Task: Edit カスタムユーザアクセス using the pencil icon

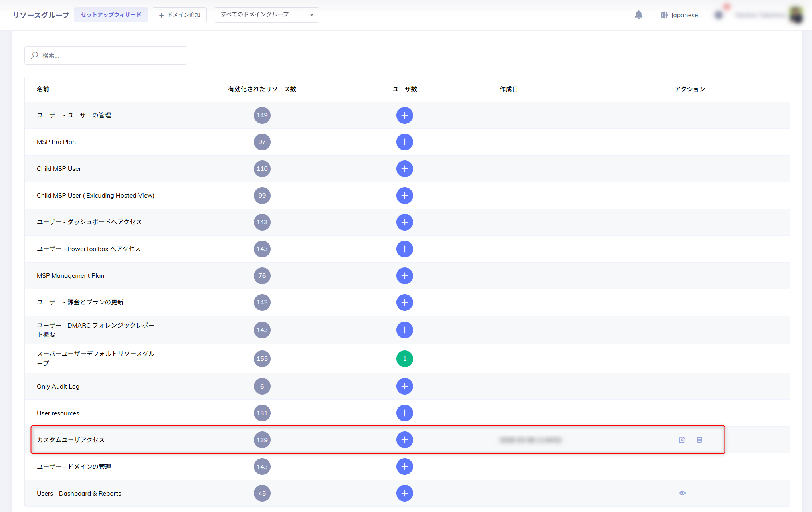Action: click(682, 439)
